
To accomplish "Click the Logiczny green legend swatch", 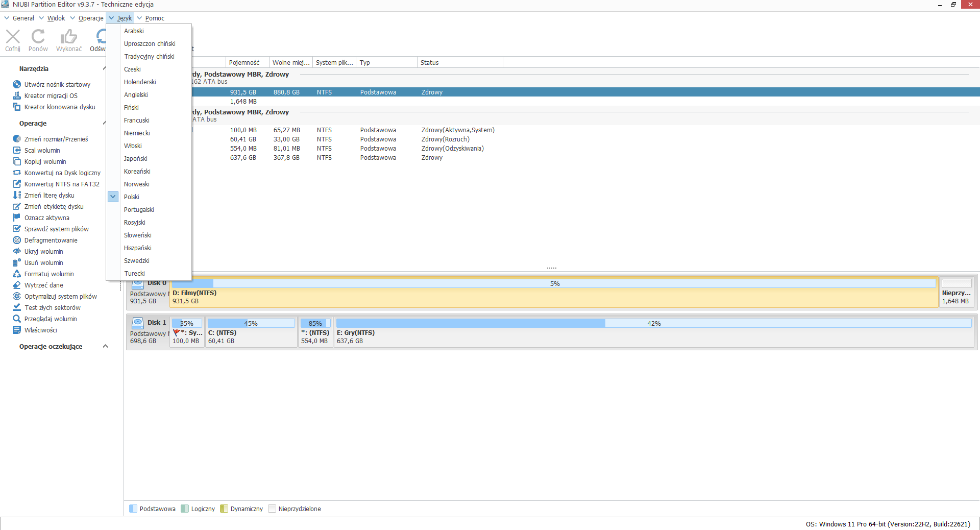I will (185, 509).
